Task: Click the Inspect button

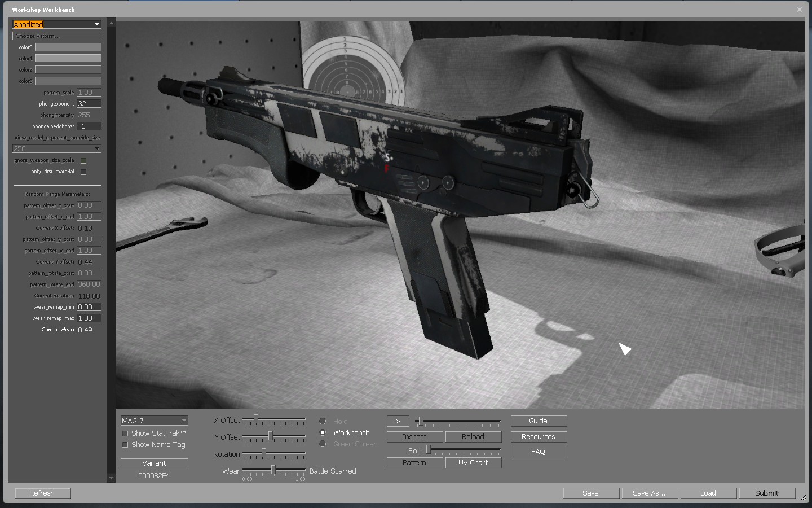Action: (414, 436)
